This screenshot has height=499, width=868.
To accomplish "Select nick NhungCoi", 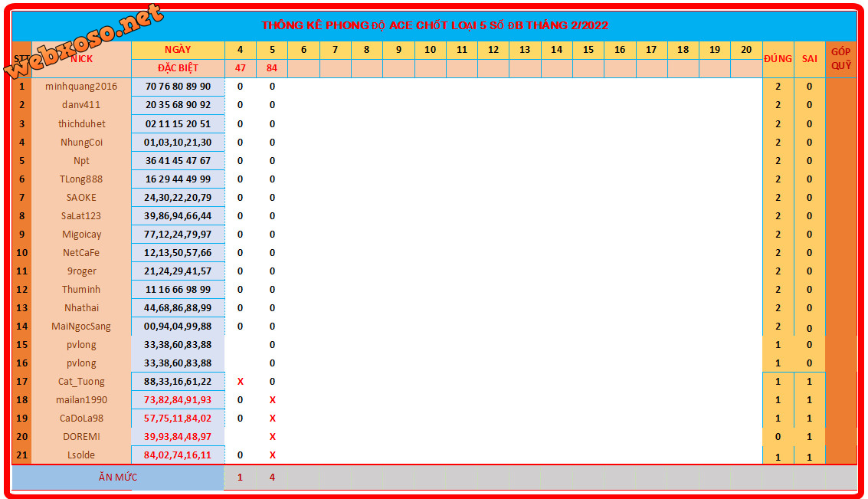I will coord(81,143).
